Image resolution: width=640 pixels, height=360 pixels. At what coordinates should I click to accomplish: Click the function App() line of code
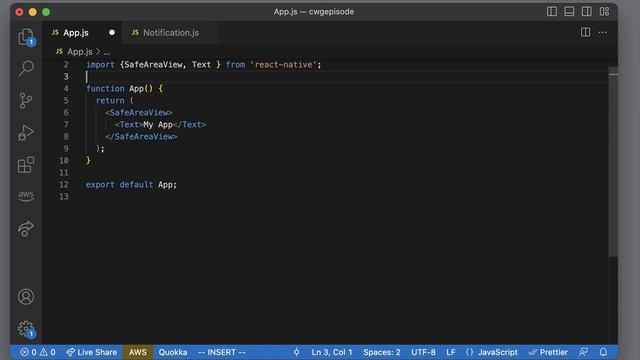[124, 89]
